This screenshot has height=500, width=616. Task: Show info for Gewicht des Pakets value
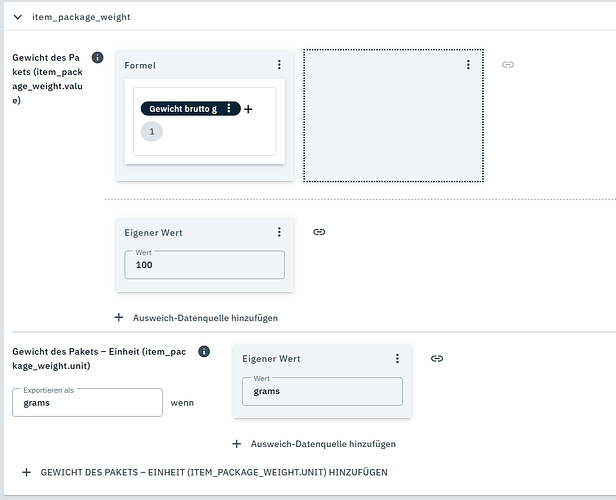point(97,58)
